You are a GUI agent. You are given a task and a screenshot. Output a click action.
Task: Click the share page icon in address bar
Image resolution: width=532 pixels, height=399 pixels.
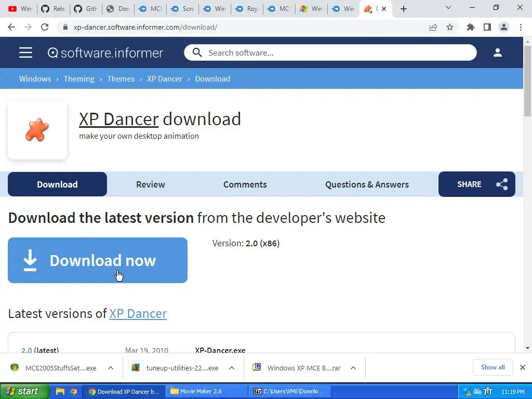pyautogui.click(x=433, y=27)
